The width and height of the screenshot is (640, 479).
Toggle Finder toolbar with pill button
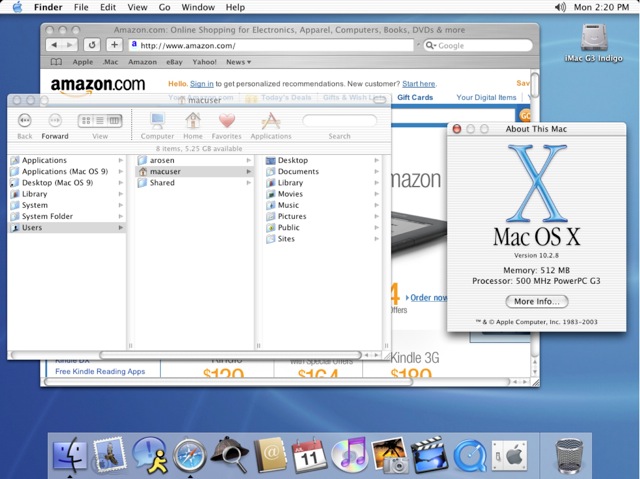[x=380, y=100]
